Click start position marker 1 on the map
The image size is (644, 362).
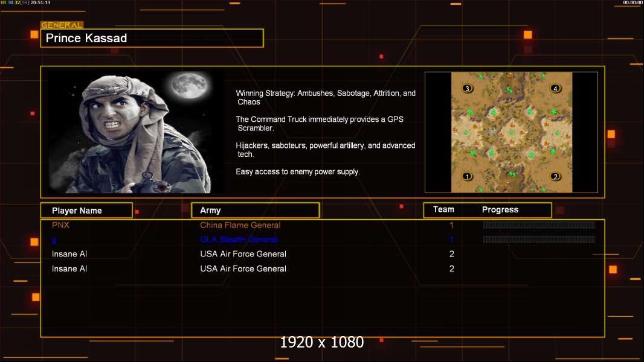(467, 176)
